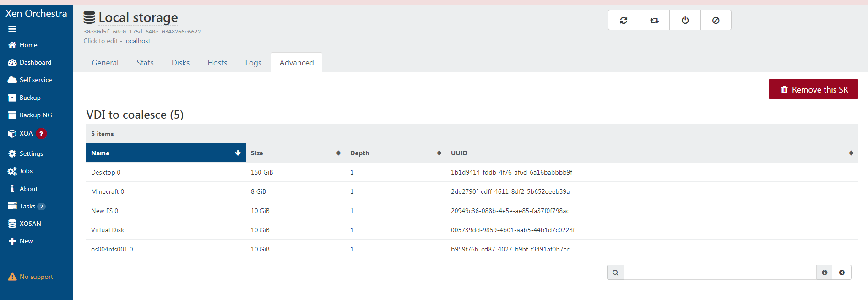This screenshot has height=300, width=868.
Task: Switch to the Stats tab
Action: click(145, 63)
